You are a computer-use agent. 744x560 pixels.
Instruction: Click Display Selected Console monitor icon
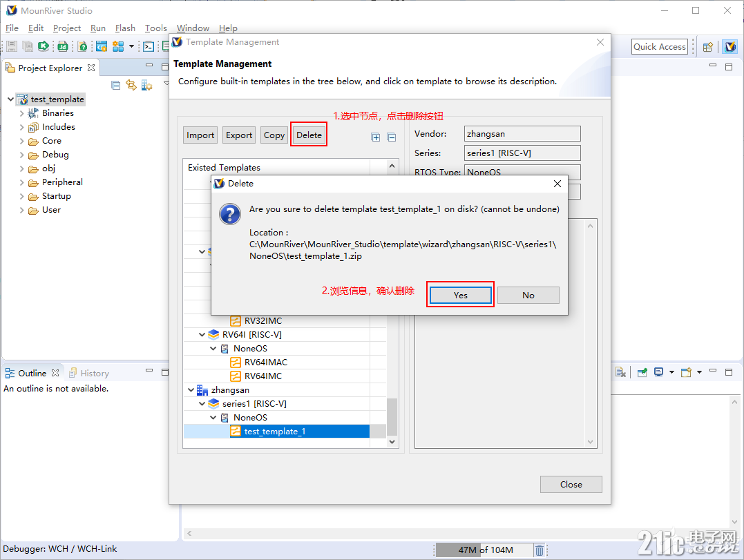coord(658,372)
